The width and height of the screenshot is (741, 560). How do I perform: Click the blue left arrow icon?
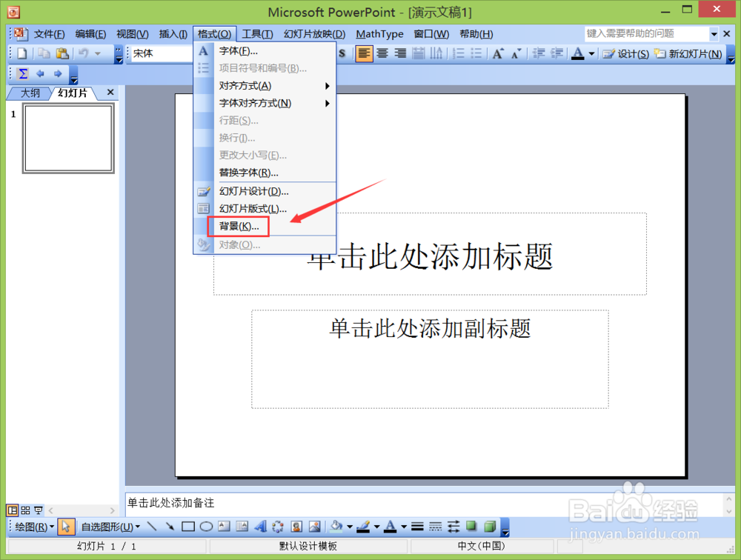coord(40,74)
